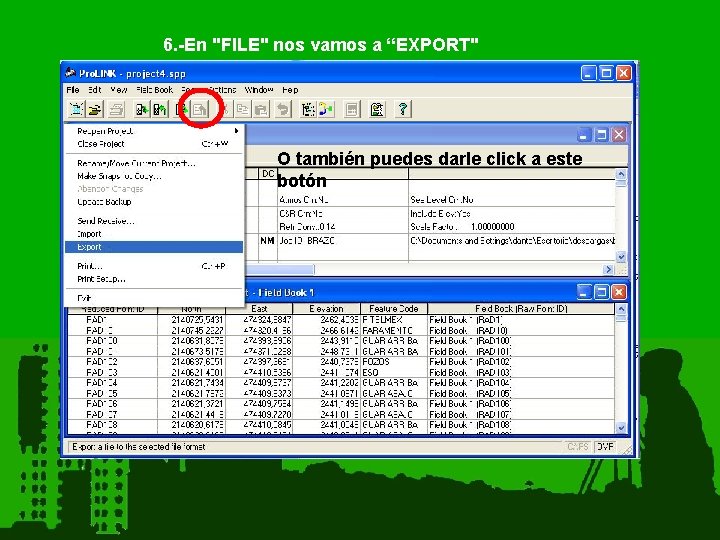Click the Field Book 1 (RAD108) cell

[521, 425]
